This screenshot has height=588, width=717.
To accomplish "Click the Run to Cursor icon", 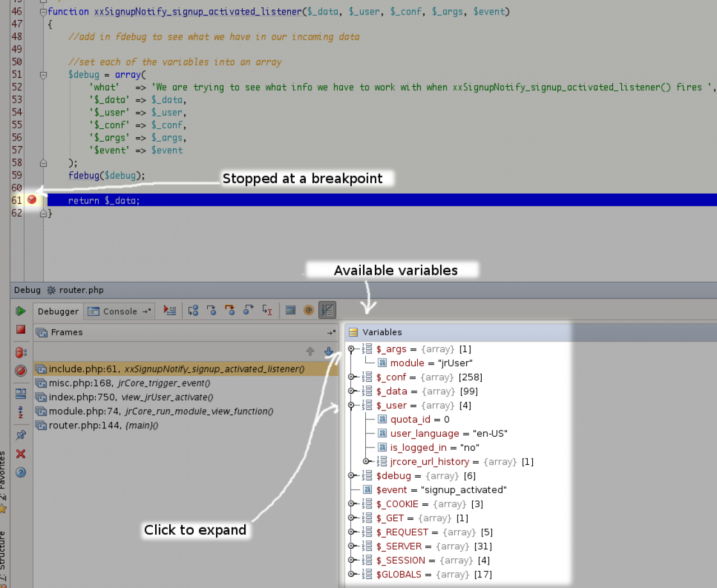I will click(267, 310).
